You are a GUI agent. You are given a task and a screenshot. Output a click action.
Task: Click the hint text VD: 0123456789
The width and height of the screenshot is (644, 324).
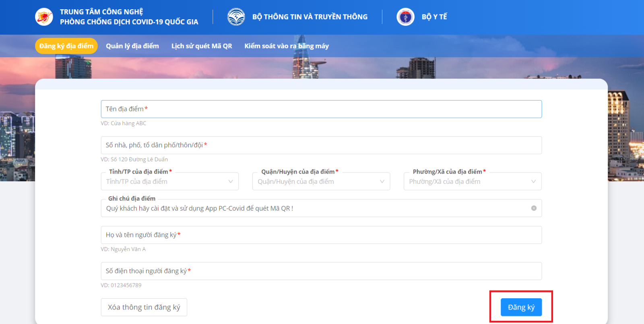[x=121, y=285]
